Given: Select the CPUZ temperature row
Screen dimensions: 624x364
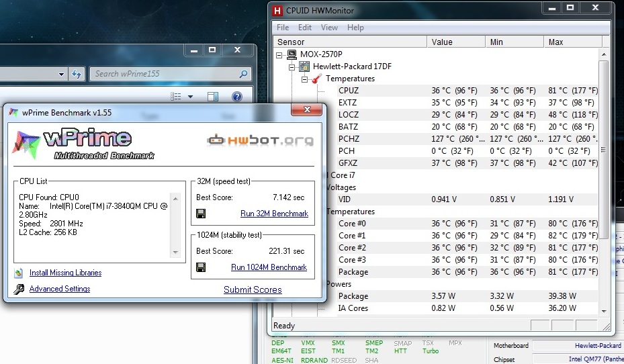Looking at the screenshot, I should [x=467, y=91].
